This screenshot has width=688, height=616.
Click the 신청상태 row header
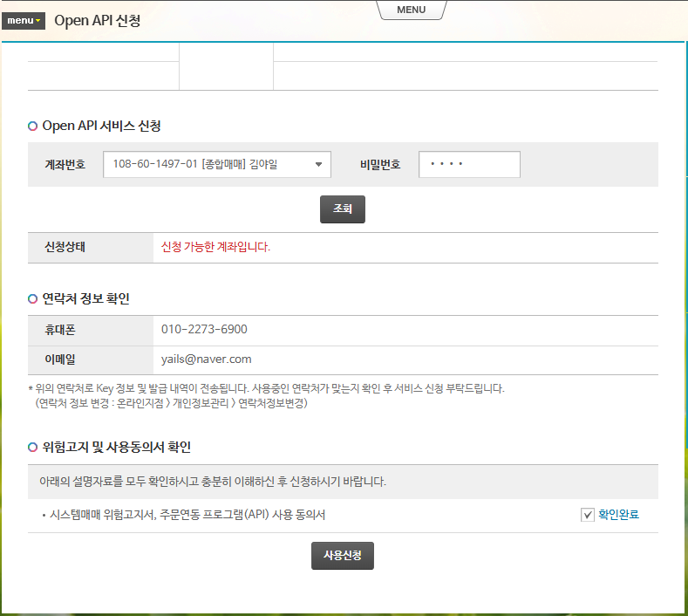[x=65, y=247]
